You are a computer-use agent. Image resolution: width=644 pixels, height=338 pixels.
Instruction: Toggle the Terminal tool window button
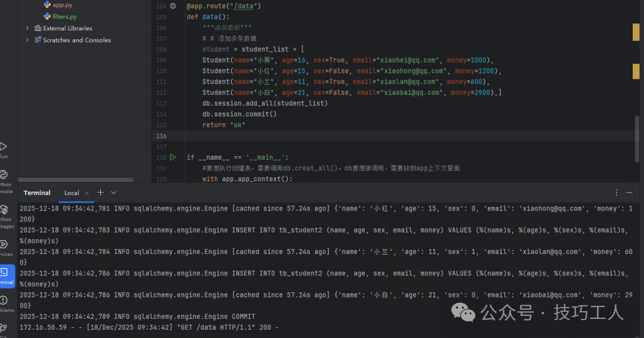[x=7, y=276]
